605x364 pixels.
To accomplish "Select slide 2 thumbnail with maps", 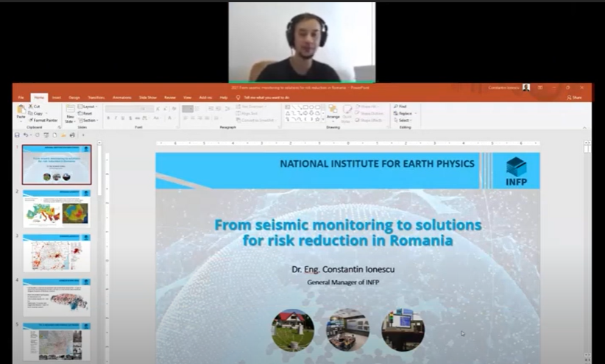I will click(x=57, y=209).
